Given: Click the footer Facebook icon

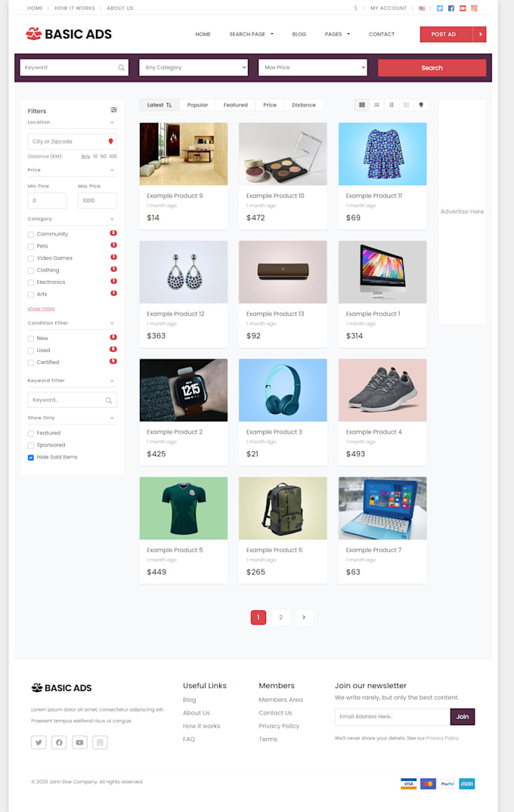Looking at the screenshot, I should click(59, 742).
